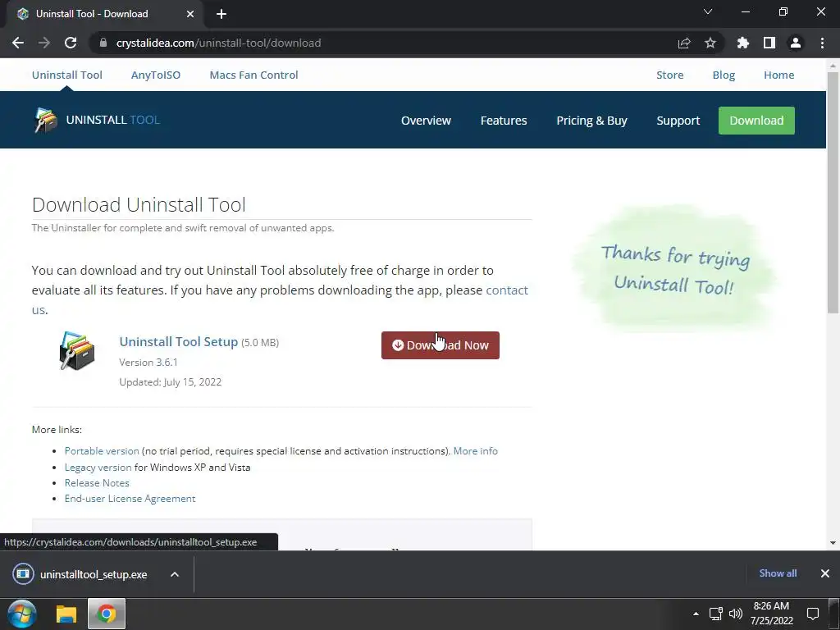
Task: Open the tab search chevron in title bar
Action: point(708,11)
